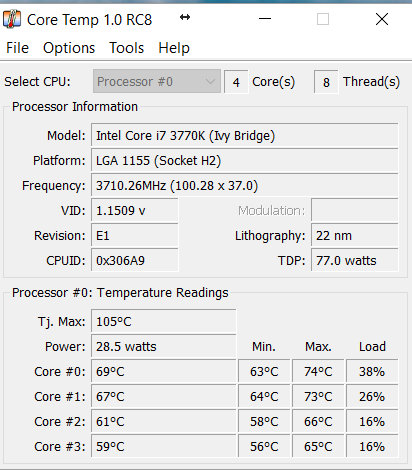
Task: Click the double-arrow resize icon in title bar
Action: [x=185, y=17]
